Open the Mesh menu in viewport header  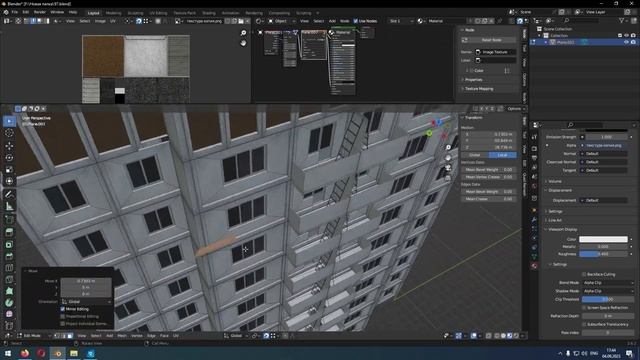[122, 336]
